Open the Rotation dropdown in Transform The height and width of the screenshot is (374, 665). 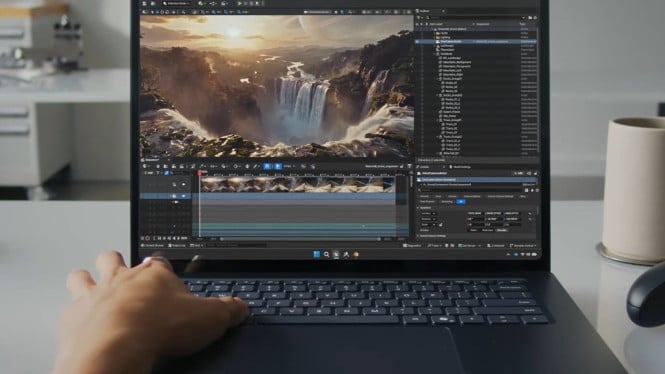click(428, 219)
